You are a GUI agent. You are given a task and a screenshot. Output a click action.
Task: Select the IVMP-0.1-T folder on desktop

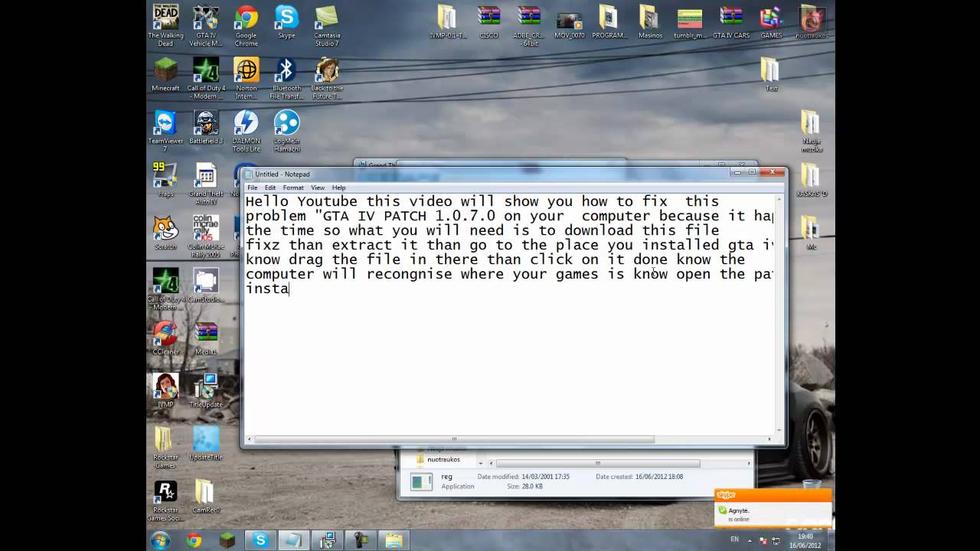[x=448, y=21]
